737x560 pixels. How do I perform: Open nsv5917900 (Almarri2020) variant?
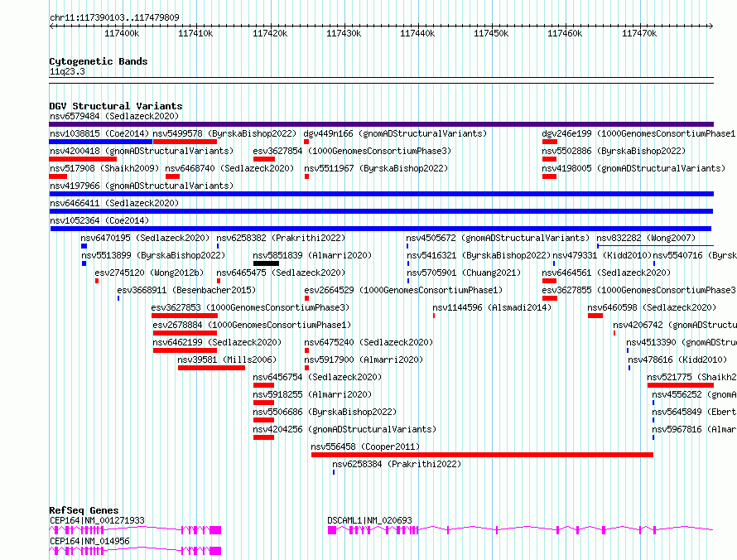[364, 360]
